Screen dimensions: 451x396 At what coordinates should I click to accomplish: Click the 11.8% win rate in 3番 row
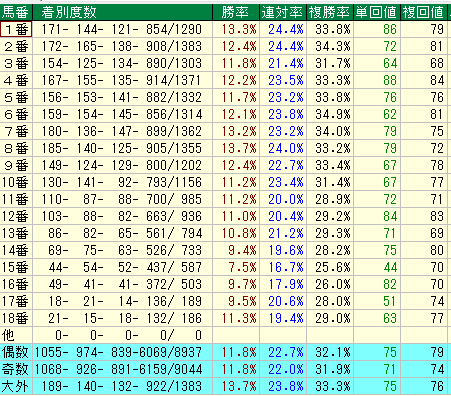coord(236,63)
